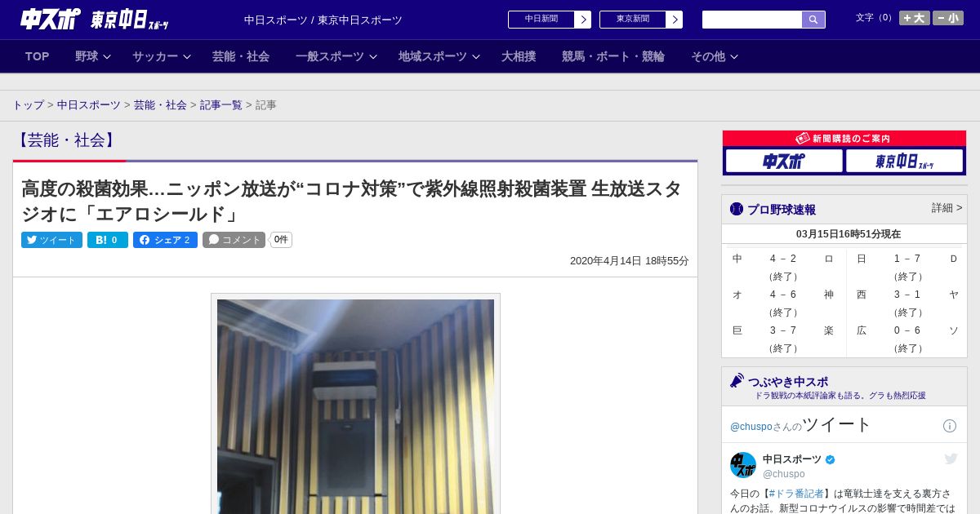Viewport: 980px width, 514px height.
Task: Click the 中スポ subscription banner button
Action: (x=784, y=162)
